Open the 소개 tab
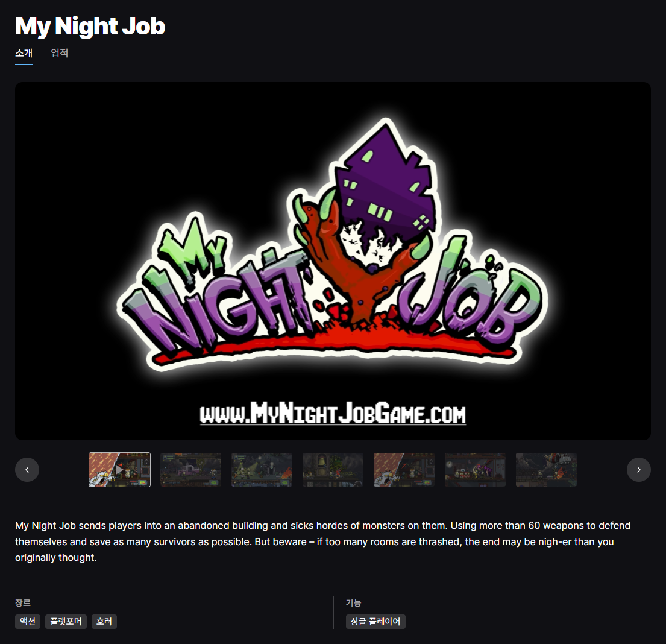 click(24, 53)
